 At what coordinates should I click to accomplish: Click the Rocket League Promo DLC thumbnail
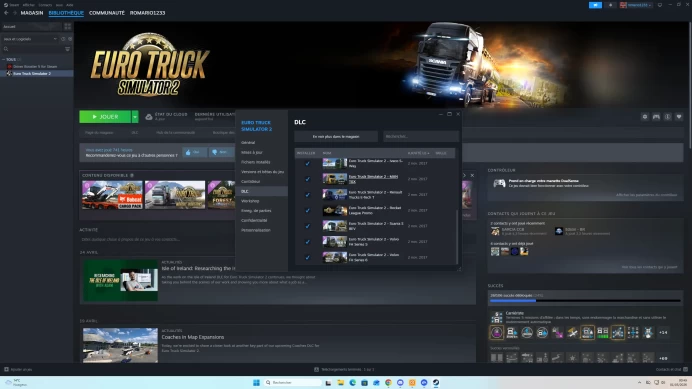point(335,211)
